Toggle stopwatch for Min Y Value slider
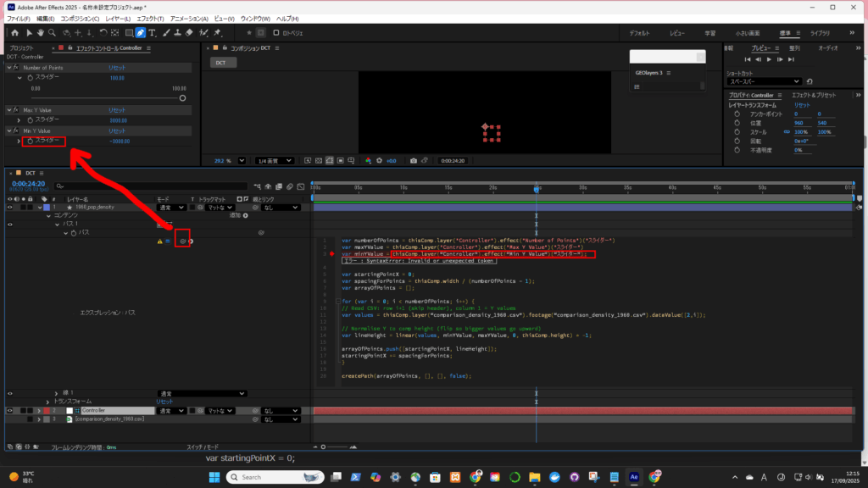 30,141
